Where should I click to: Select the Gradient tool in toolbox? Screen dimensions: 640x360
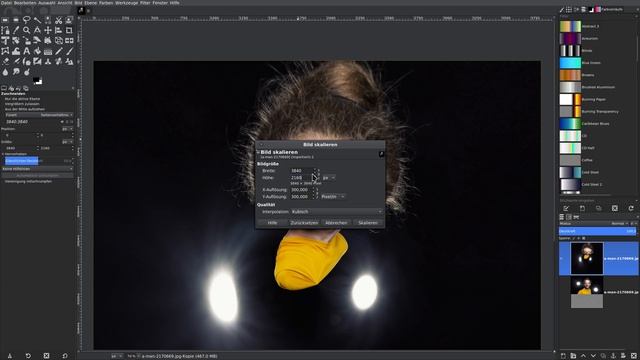[48, 51]
